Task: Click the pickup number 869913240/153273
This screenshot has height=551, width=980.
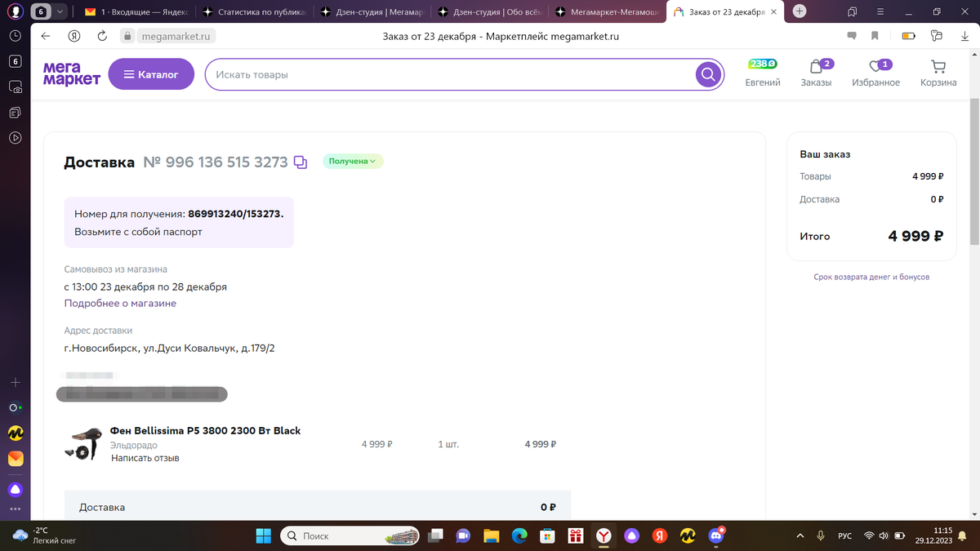Action: 235,213
